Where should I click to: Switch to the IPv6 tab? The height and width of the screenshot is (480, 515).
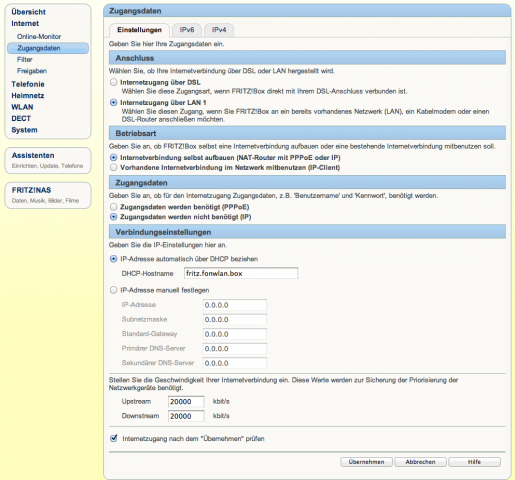pos(187,30)
